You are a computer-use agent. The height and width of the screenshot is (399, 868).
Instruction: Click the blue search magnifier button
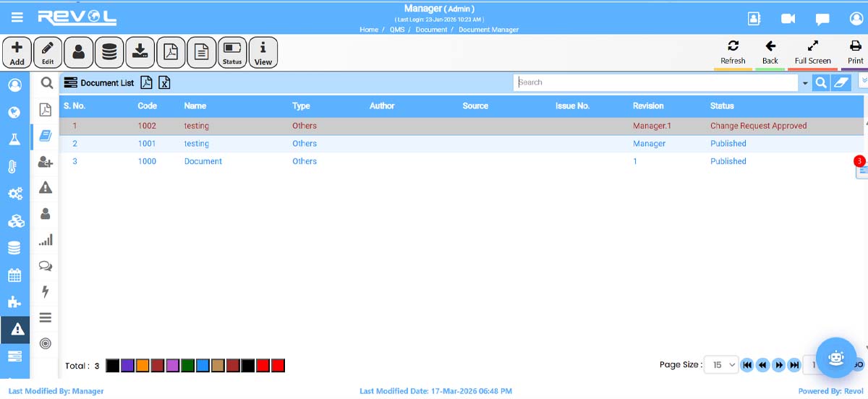[x=820, y=82]
